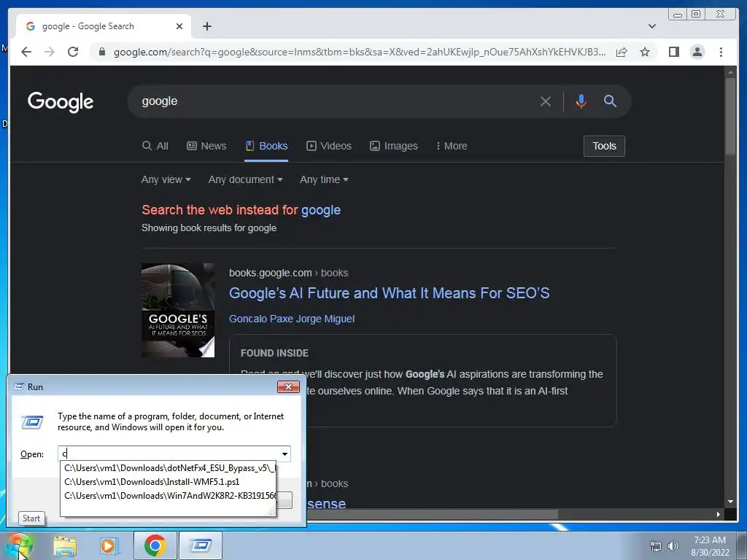Click the lock icon in address bar

pyautogui.click(x=102, y=52)
